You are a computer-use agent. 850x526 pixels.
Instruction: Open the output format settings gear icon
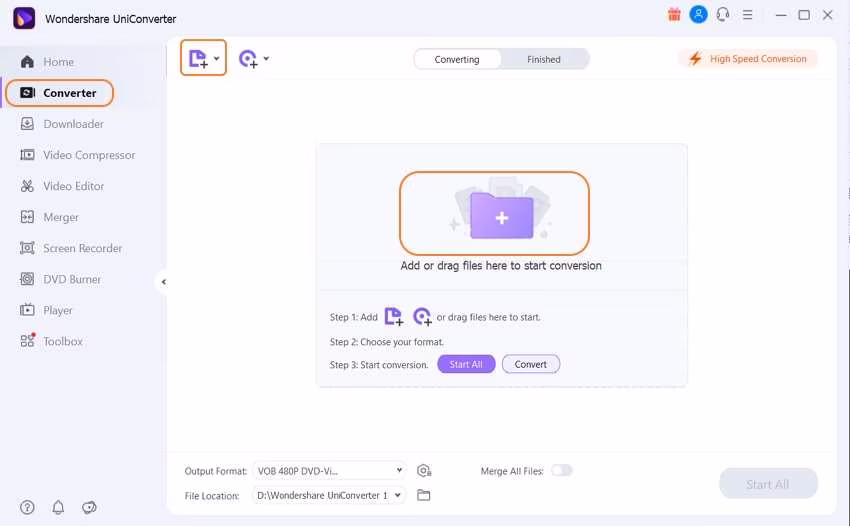[x=424, y=471]
